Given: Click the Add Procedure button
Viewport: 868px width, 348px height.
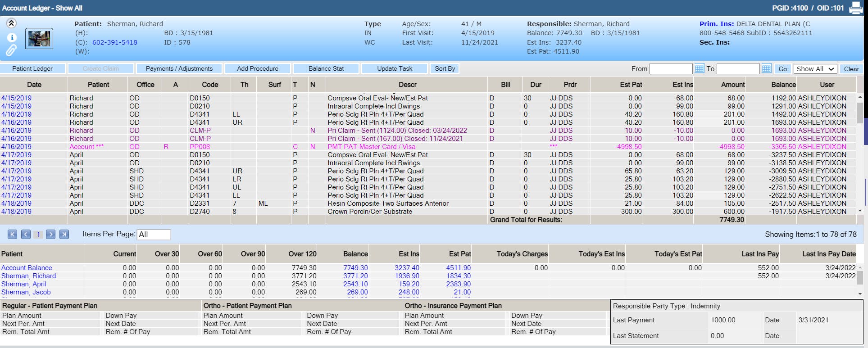Looking at the screenshot, I should [258, 68].
